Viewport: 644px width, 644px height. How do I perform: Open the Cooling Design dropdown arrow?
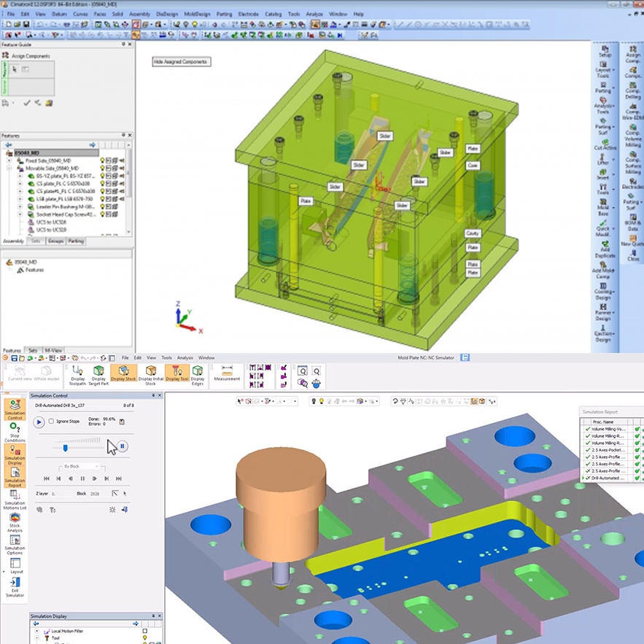click(x=614, y=292)
